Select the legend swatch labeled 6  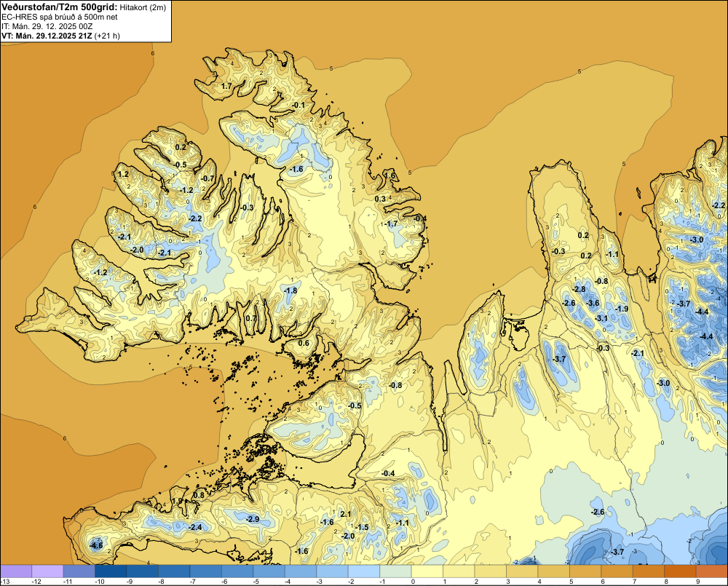coord(617,571)
